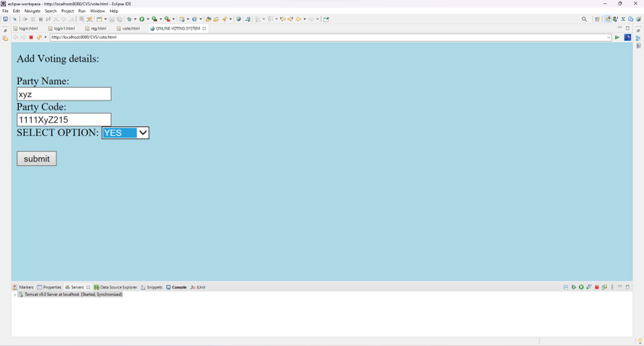
Task: Open the Run menu
Action: point(82,11)
